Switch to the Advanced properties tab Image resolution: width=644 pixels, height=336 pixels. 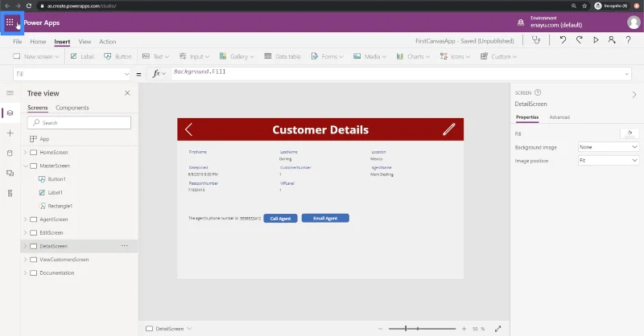(x=559, y=117)
